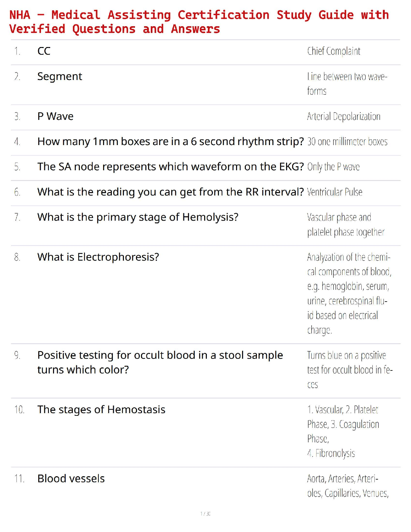Select the "Arterial Depolarization" answer
This screenshot has height=532, width=411.
(344, 117)
